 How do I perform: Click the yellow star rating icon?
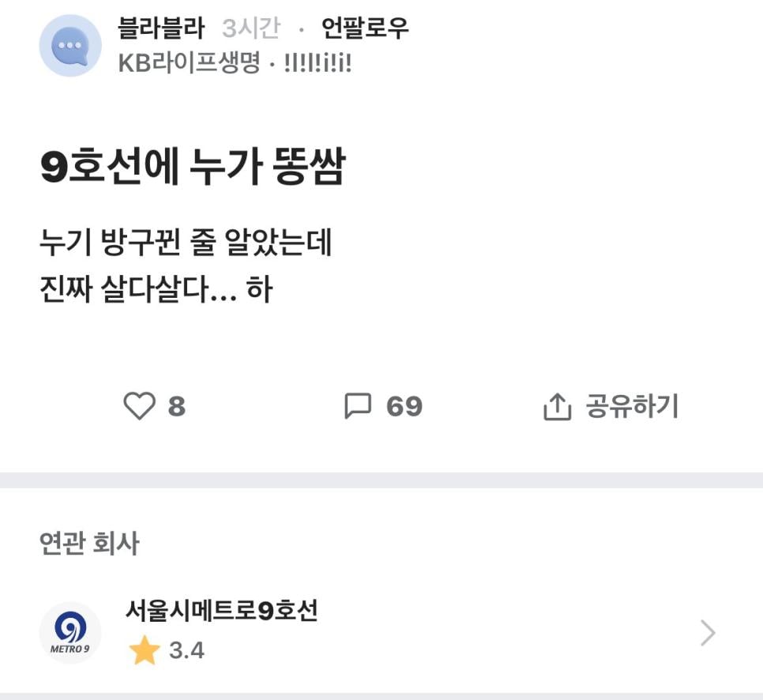point(145,651)
